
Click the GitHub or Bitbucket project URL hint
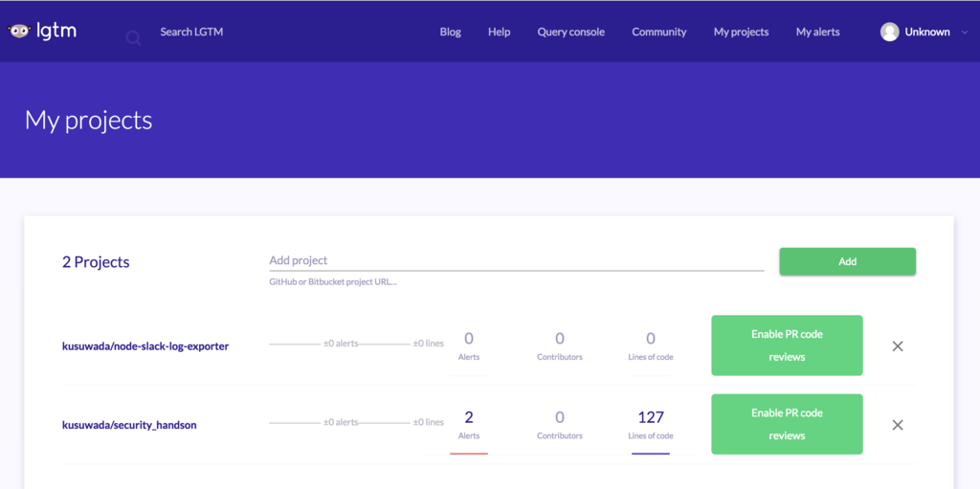pos(333,282)
